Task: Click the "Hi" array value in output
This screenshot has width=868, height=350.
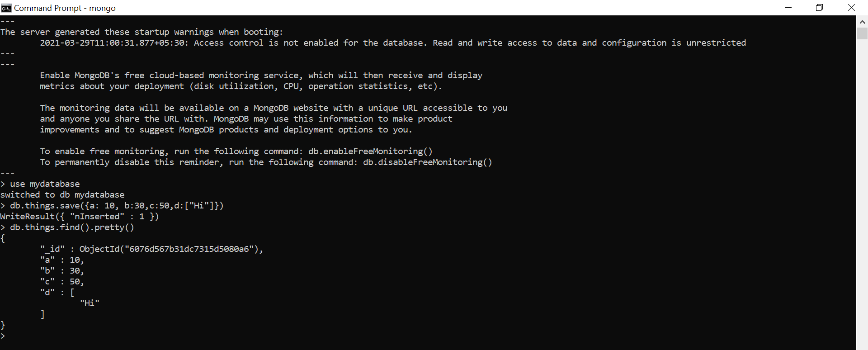Action: (x=90, y=303)
